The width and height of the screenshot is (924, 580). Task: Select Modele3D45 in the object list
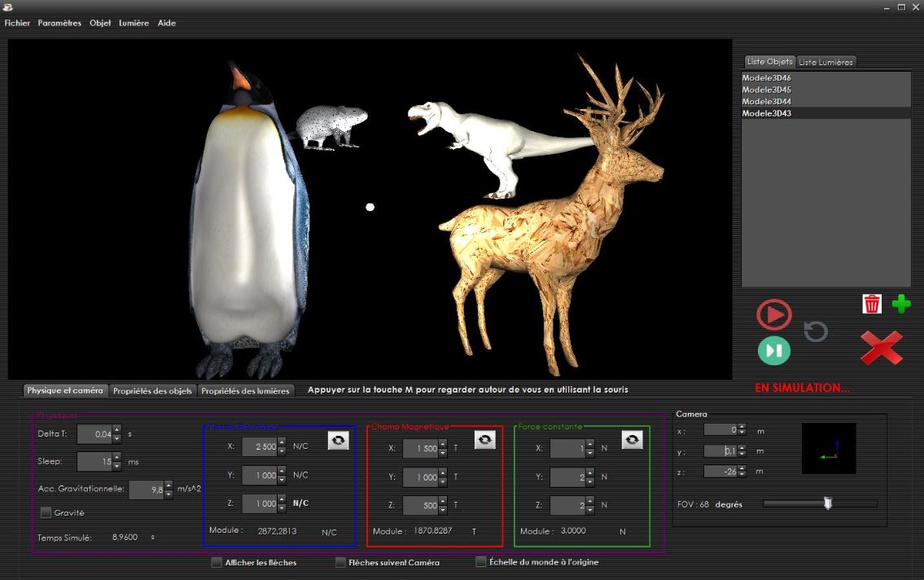[767, 90]
